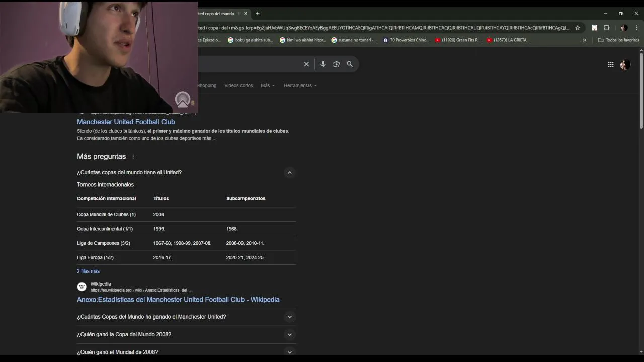Open the 'boku ga aishita sub...' bookmark
The height and width of the screenshot is (362, 644).
[x=251, y=40]
